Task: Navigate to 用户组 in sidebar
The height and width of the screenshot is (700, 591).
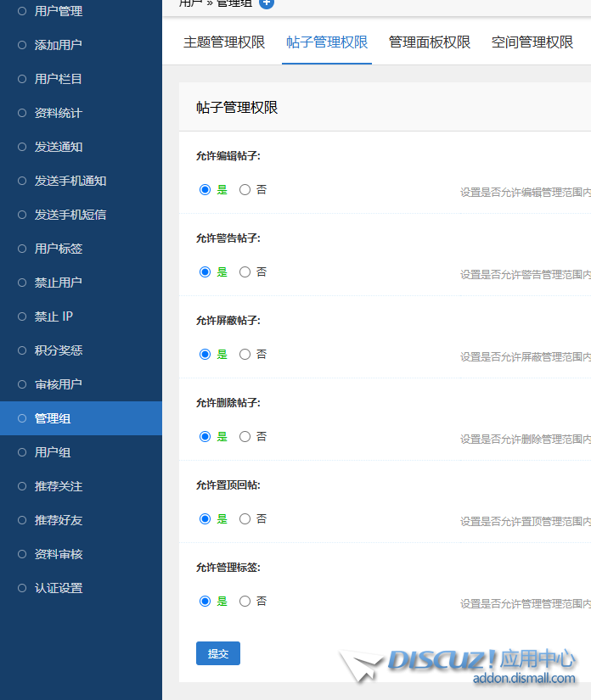Action: pyautogui.click(x=53, y=452)
